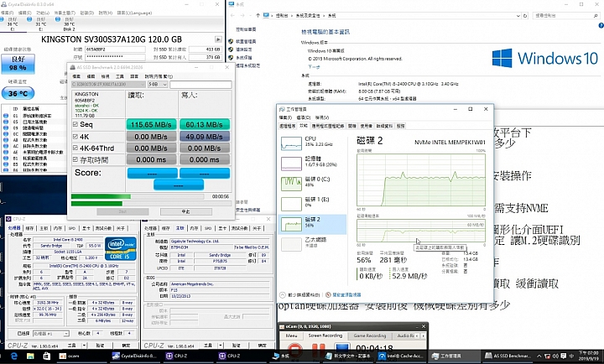The width and height of the screenshot is (604, 364).
Task: Switch to 處理程序 tab in Task Manager
Action: point(287,126)
